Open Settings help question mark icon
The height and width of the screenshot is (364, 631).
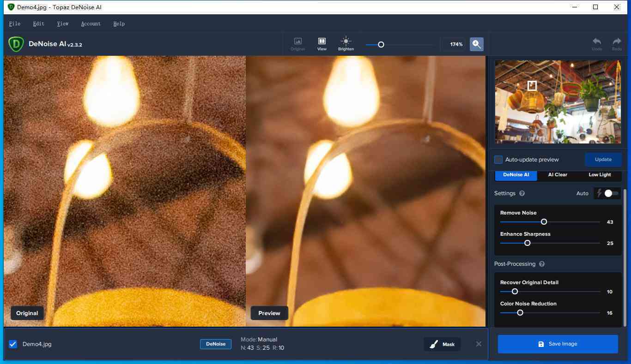coord(522,194)
